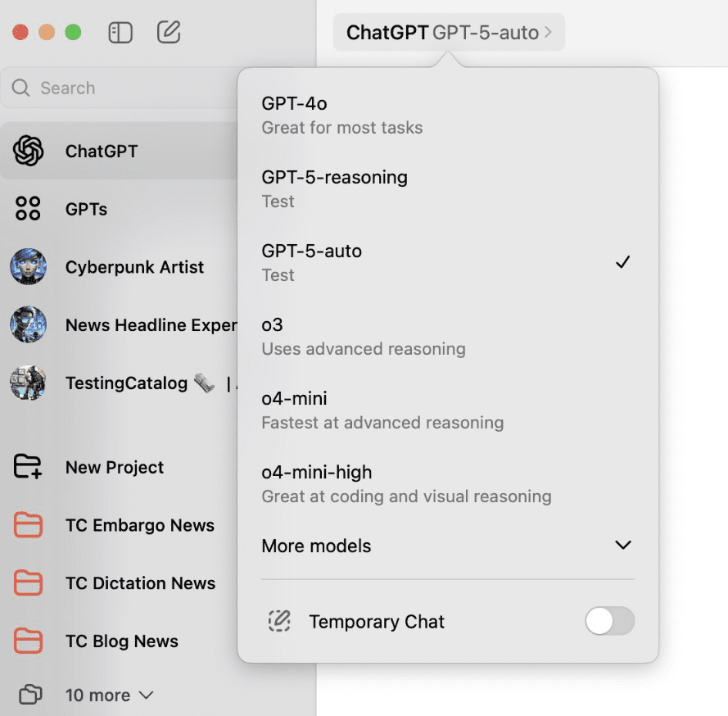Open Cyberpunk Artist GPT

click(x=120, y=267)
